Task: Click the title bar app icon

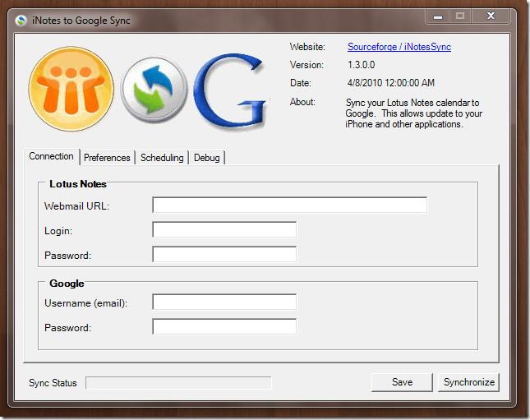Action: [21, 21]
